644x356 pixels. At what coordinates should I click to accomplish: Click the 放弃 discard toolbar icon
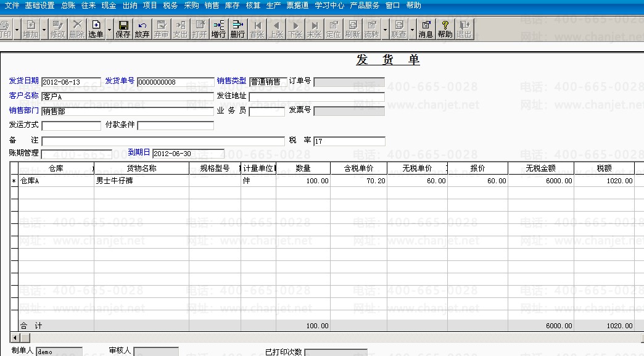click(x=142, y=29)
